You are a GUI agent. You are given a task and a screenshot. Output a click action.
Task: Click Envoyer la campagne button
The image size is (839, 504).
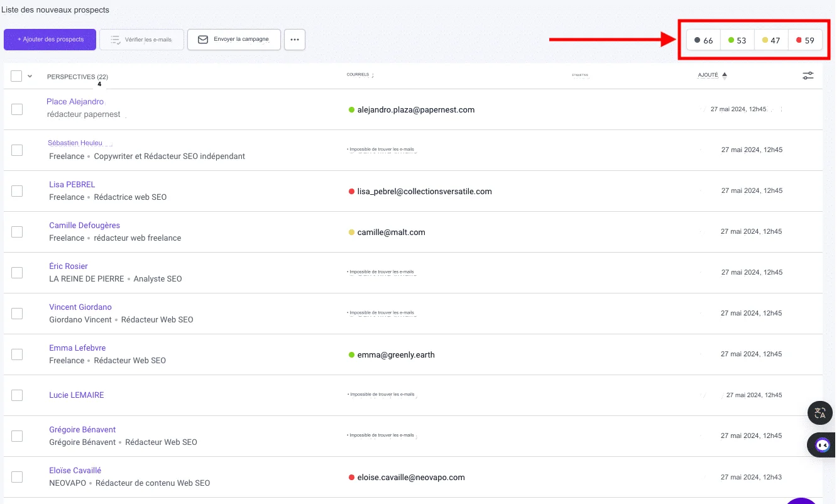tap(234, 40)
